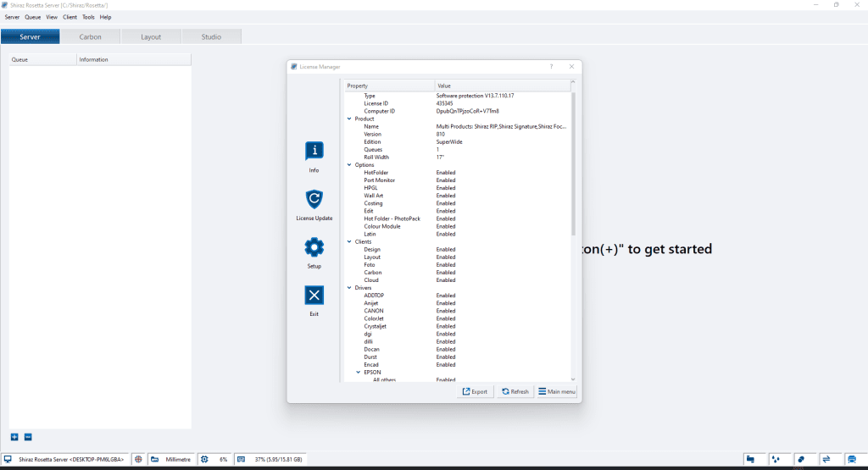Click the colour blobs icon at bottom right

pyautogui.click(x=801, y=459)
